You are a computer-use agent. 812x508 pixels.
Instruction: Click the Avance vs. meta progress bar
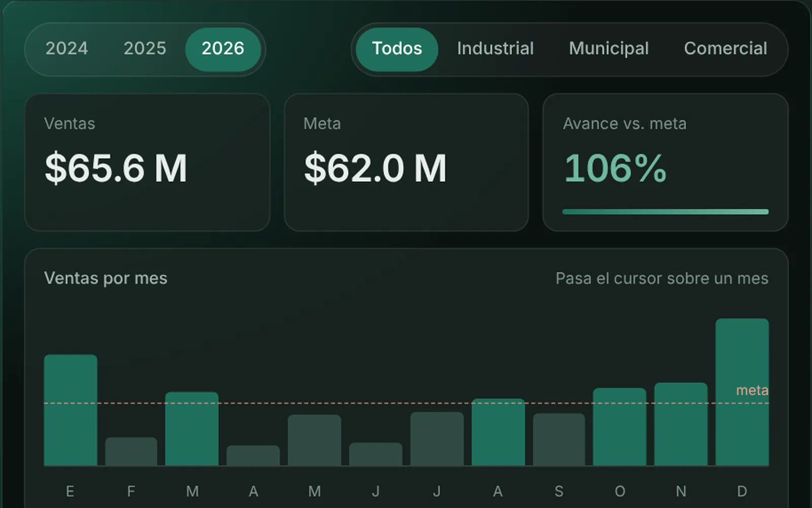665,212
